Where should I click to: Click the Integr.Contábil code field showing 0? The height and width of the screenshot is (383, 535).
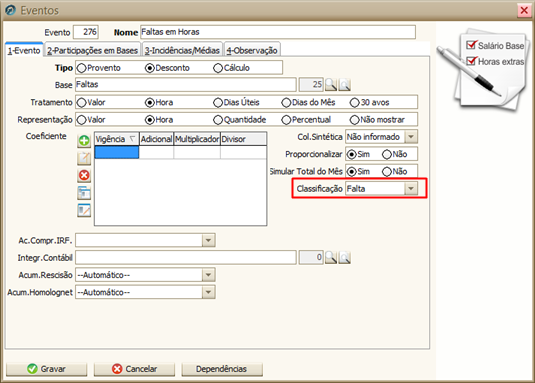[311, 257]
